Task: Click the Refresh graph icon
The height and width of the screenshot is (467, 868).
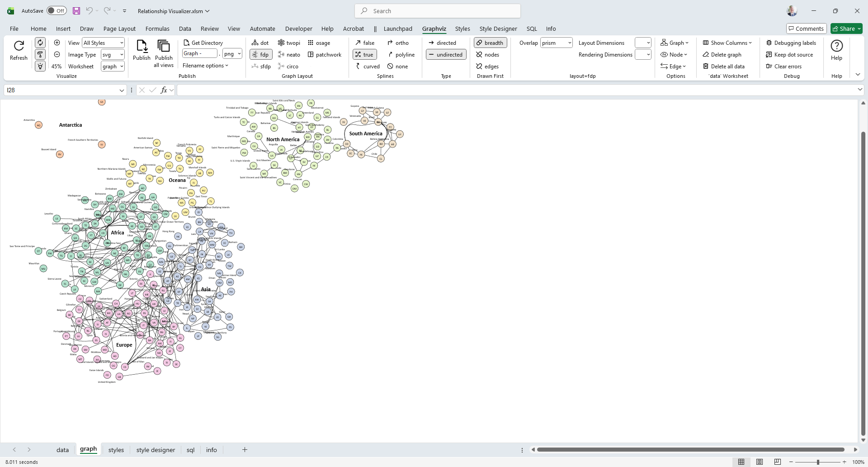Action: click(19, 46)
